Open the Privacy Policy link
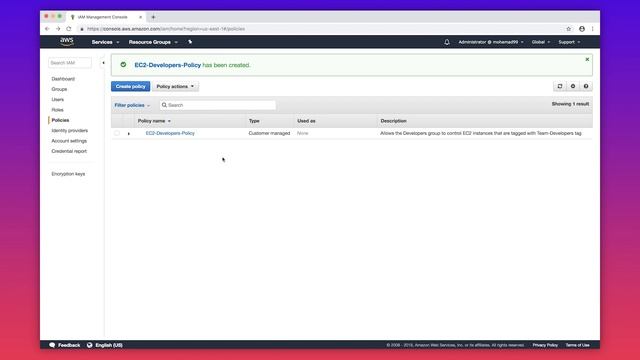640x360 pixels. 545,345
